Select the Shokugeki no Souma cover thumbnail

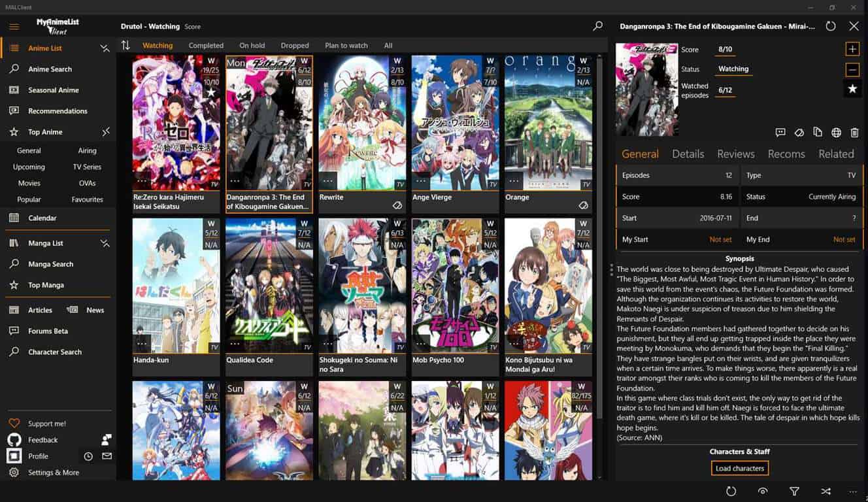(x=362, y=285)
